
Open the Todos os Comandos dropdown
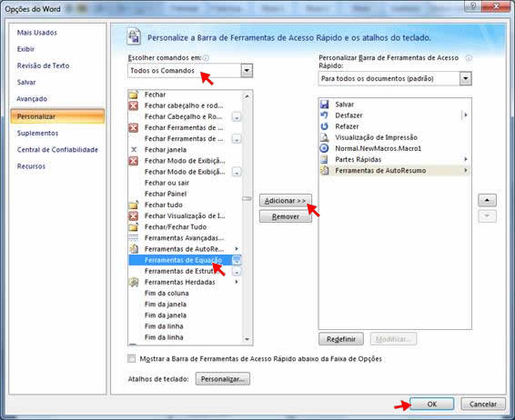coord(247,71)
